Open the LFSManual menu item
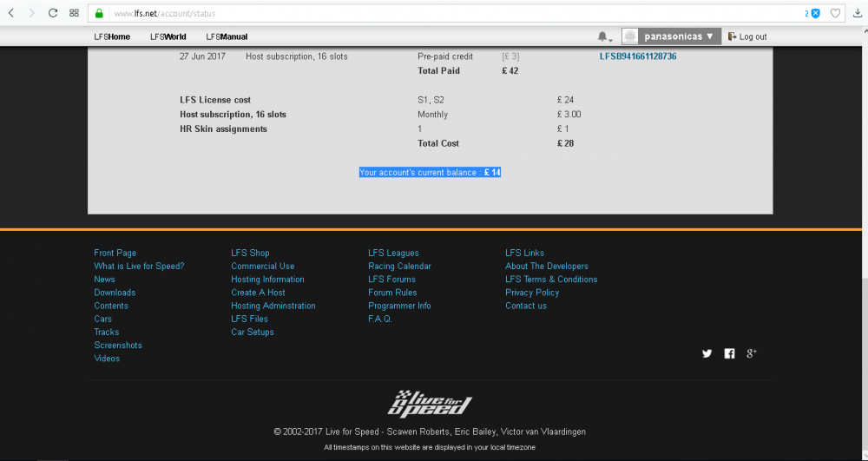The height and width of the screenshot is (461, 868). click(227, 36)
